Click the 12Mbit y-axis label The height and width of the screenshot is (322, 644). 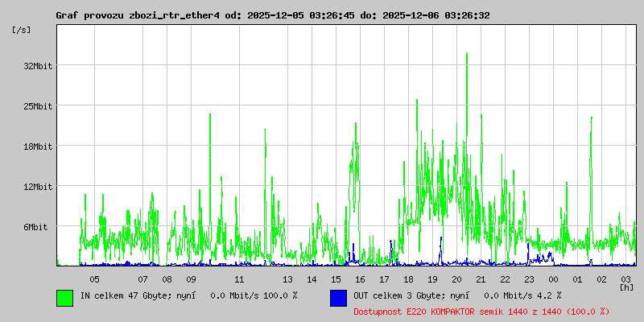tap(38, 187)
